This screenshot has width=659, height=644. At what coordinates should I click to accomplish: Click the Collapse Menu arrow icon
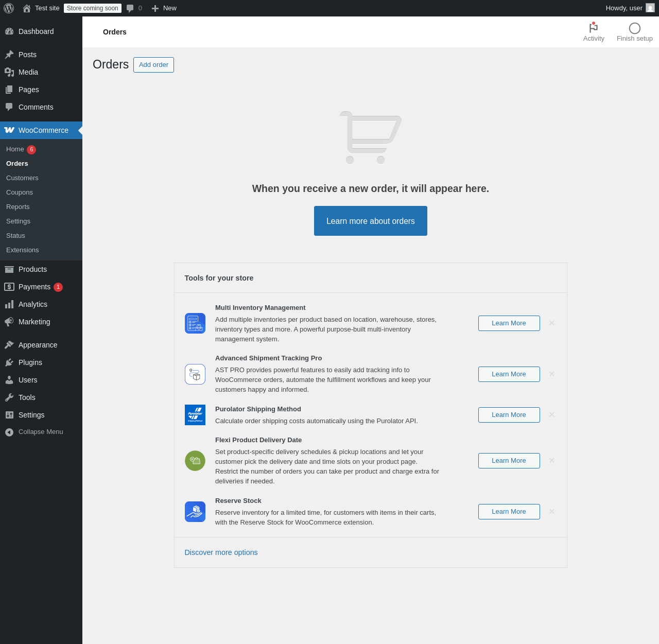(x=9, y=432)
